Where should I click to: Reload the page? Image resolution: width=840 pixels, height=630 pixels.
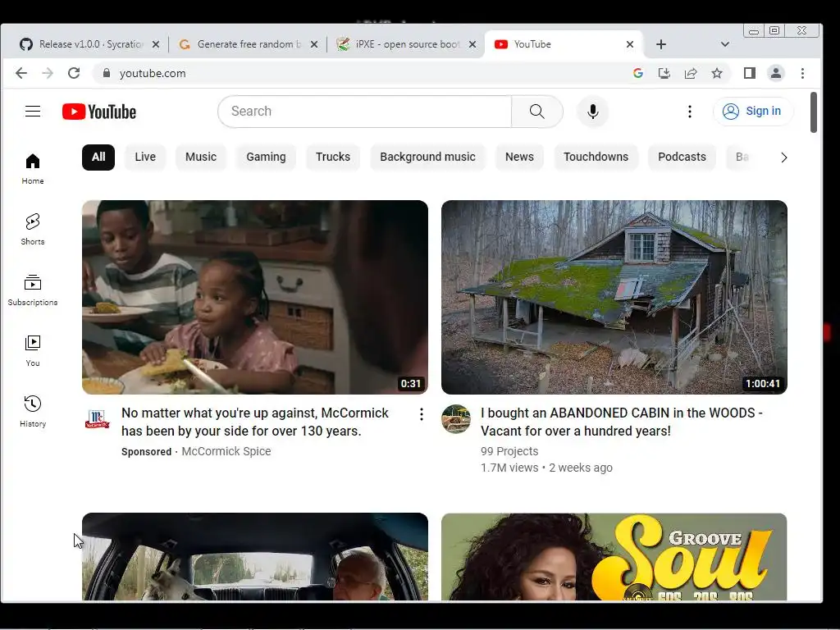coord(74,73)
